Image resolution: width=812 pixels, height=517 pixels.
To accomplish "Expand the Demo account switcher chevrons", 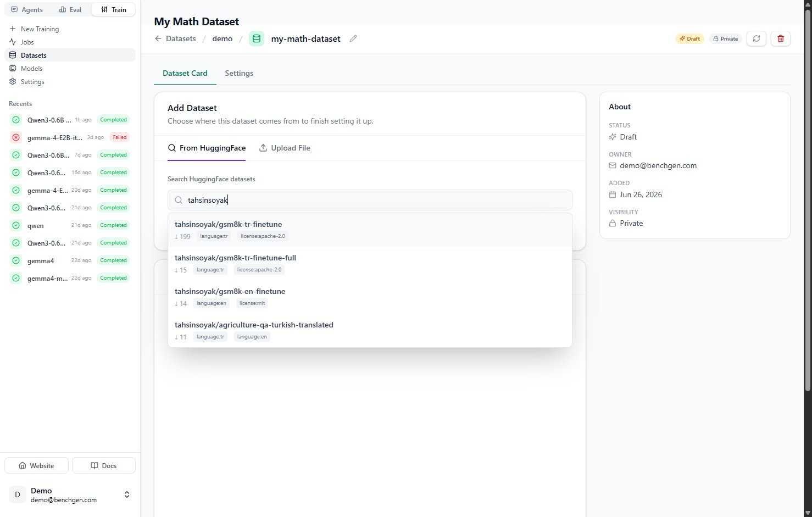I will [x=127, y=494].
